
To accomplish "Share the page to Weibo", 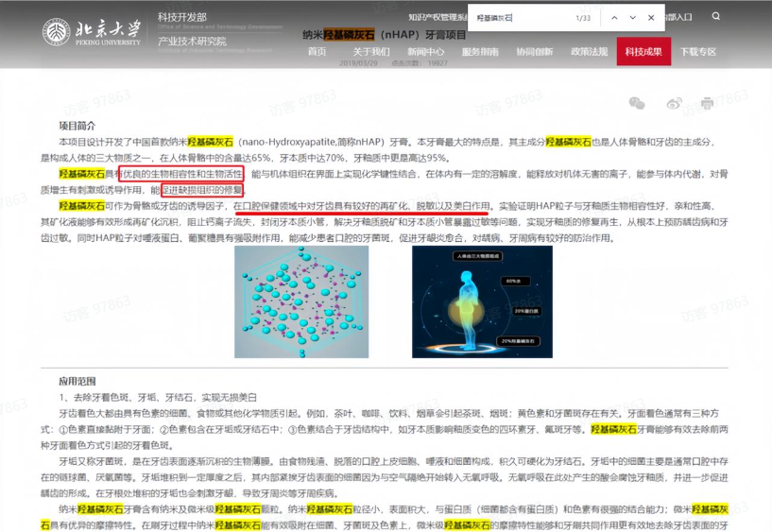I will click(675, 103).
